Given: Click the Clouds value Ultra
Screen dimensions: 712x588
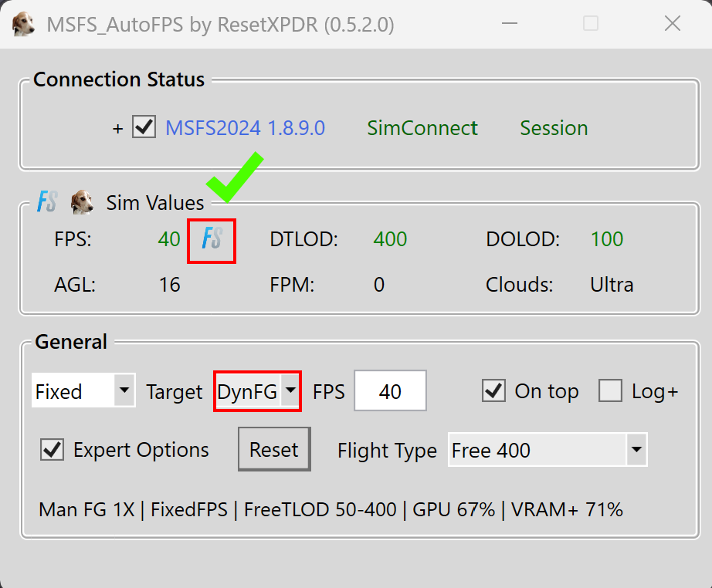Looking at the screenshot, I should click(612, 285).
